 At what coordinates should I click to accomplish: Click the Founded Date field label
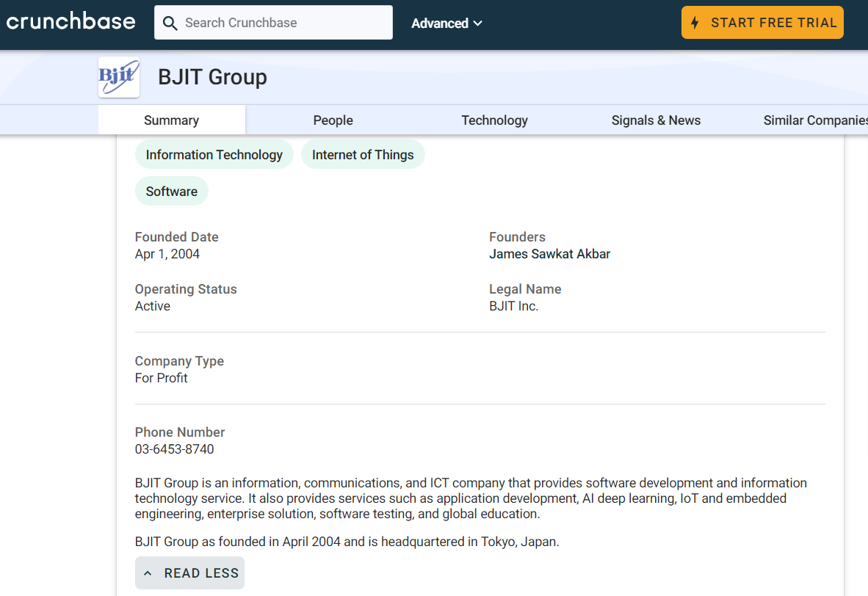176,237
